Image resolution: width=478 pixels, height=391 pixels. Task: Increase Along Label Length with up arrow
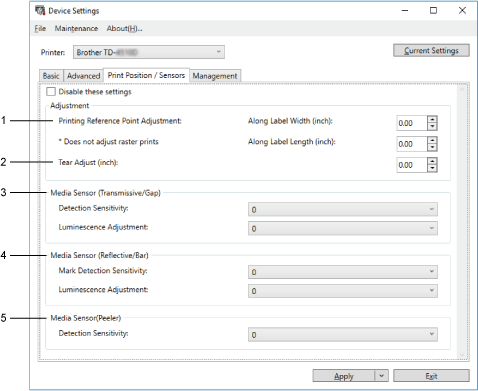click(x=432, y=140)
